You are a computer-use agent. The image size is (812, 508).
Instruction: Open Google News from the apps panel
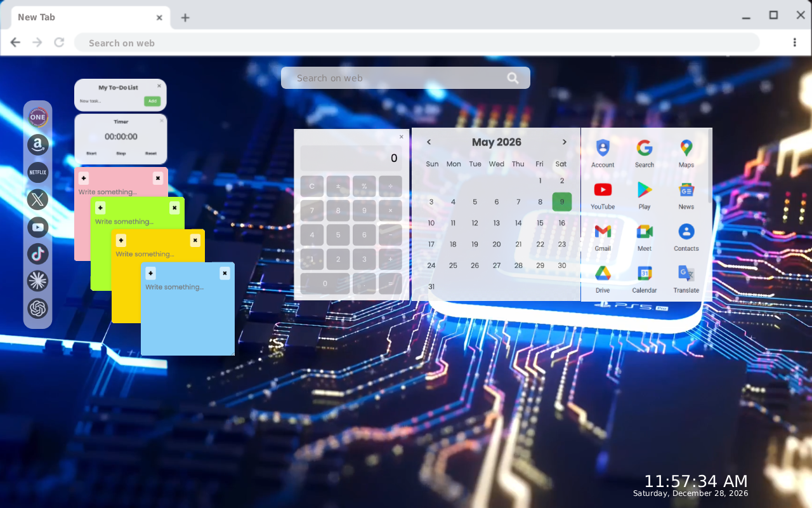pyautogui.click(x=686, y=195)
